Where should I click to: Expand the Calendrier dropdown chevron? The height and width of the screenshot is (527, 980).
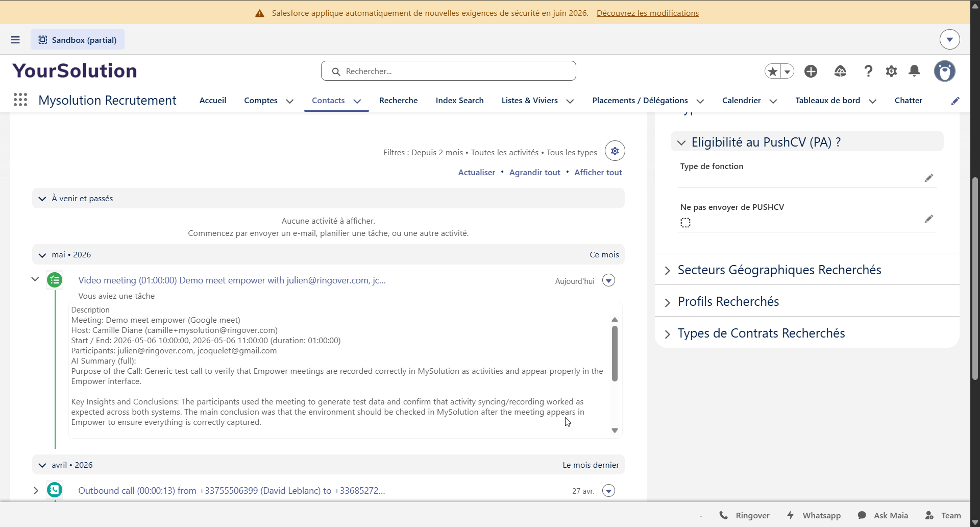pyautogui.click(x=773, y=101)
